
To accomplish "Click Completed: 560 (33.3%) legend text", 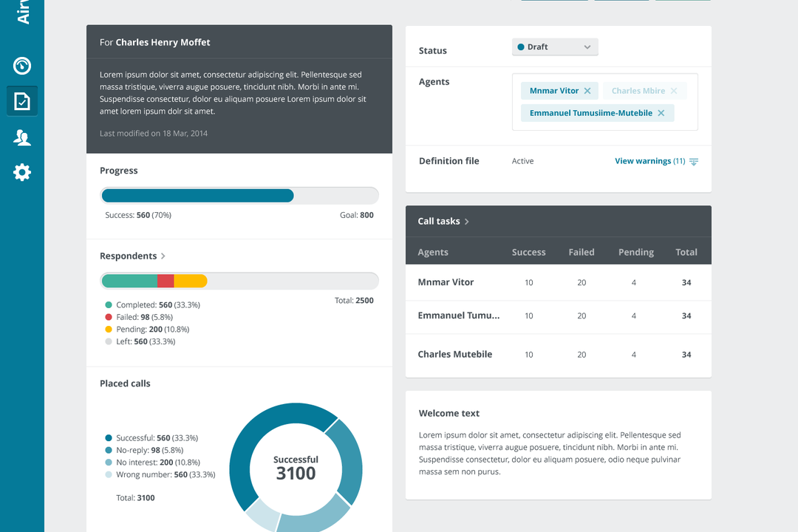I will pos(158,305).
